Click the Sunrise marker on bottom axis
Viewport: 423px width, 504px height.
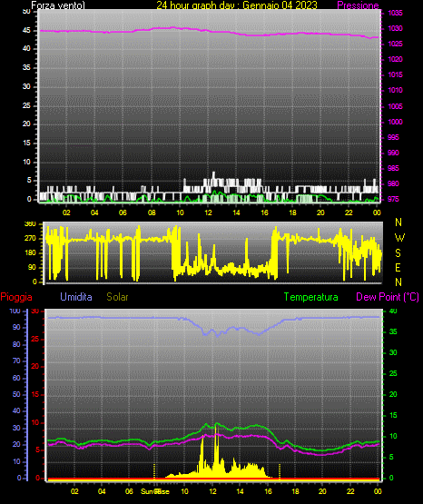(x=155, y=491)
